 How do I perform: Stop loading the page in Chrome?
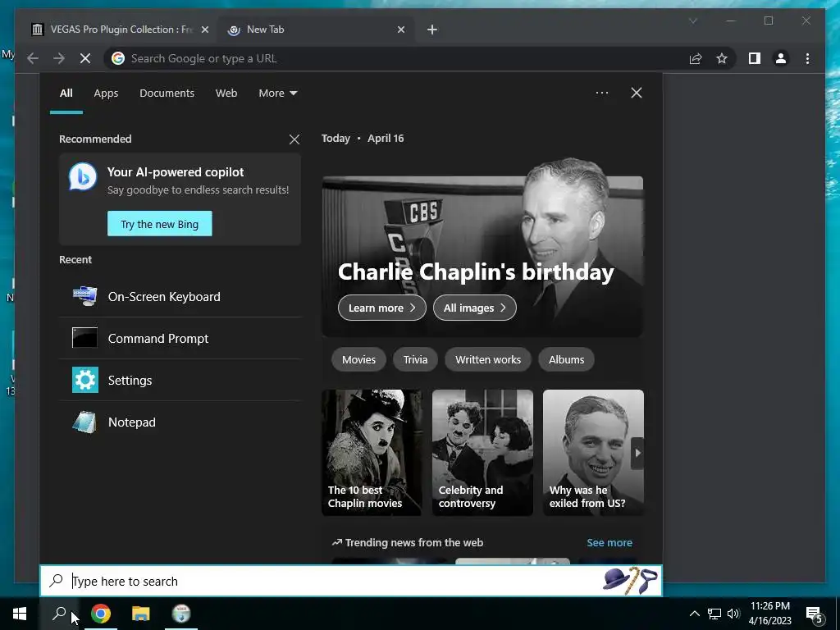tap(85, 58)
